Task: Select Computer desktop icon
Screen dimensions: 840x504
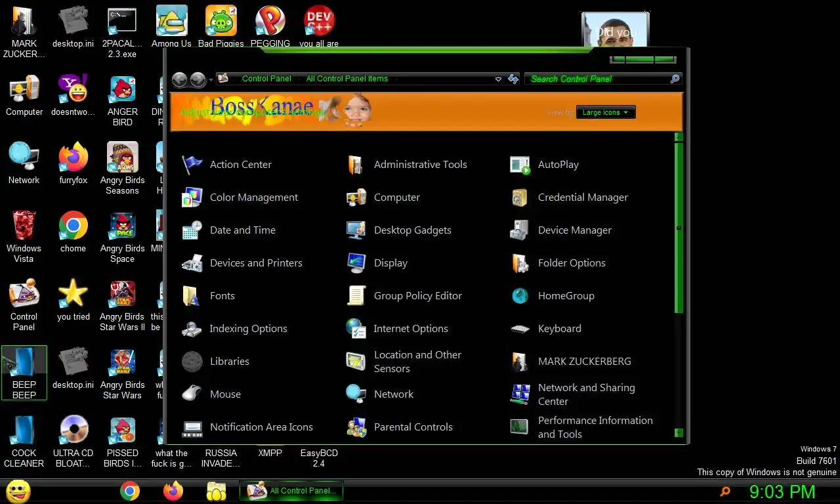Action: 24,96
